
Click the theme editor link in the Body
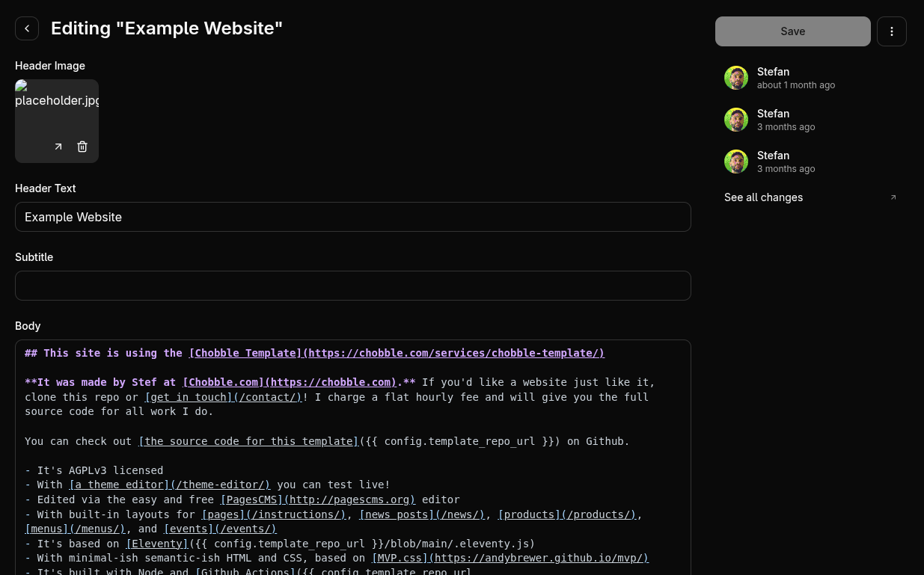pyautogui.click(x=169, y=485)
